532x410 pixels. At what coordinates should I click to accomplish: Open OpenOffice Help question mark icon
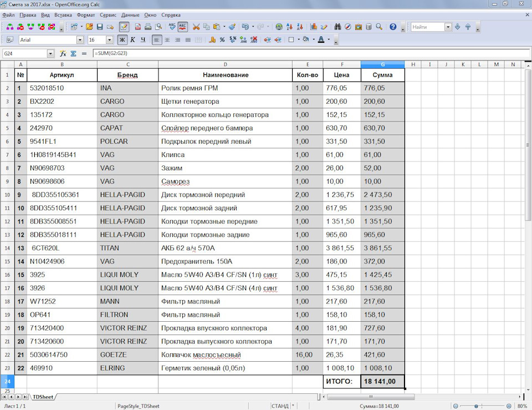click(393, 27)
